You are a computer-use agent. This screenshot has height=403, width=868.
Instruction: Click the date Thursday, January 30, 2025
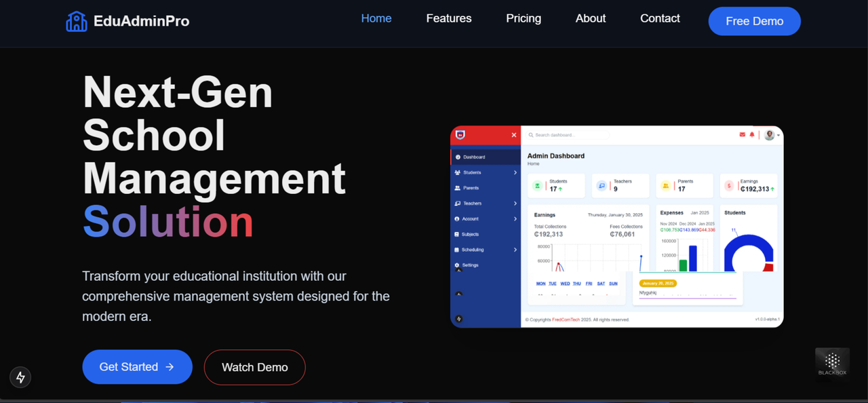click(x=615, y=214)
